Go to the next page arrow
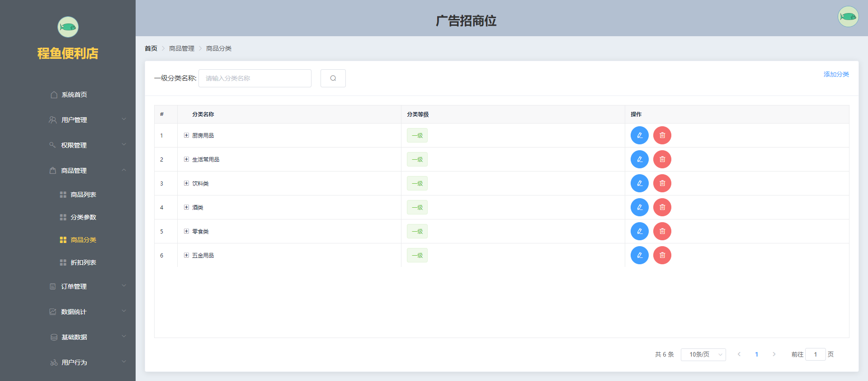The image size is (868, 381). pos(774,354)
